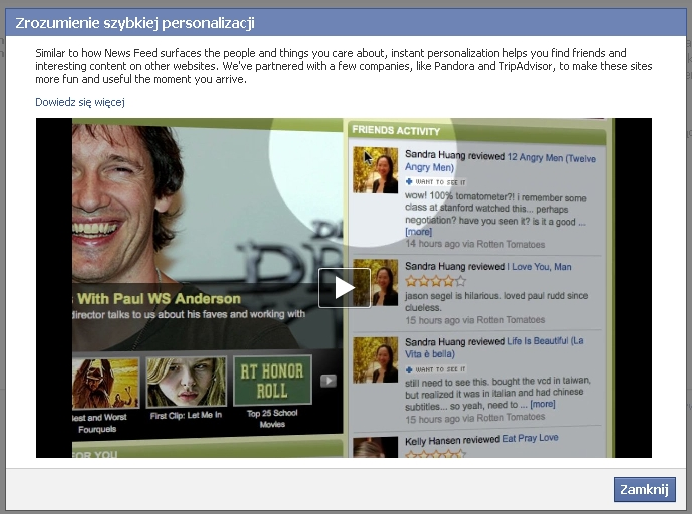Click Kelly Hansen's profile avatar
Viewport: 692px width, 514px height.
click(x=376, y=446)
